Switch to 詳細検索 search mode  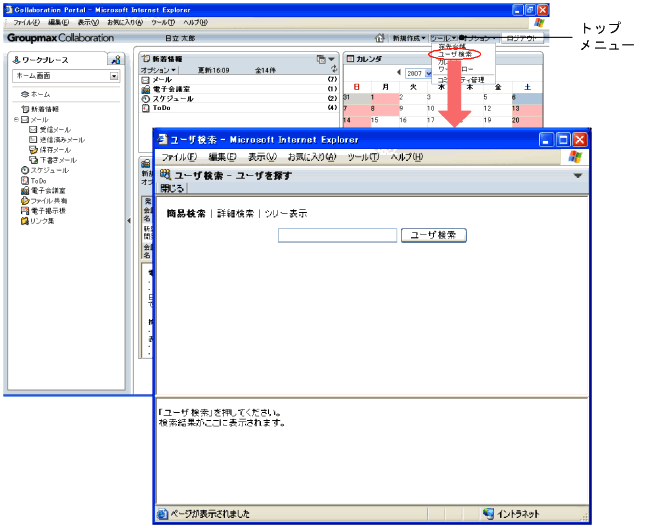[235, 214]
